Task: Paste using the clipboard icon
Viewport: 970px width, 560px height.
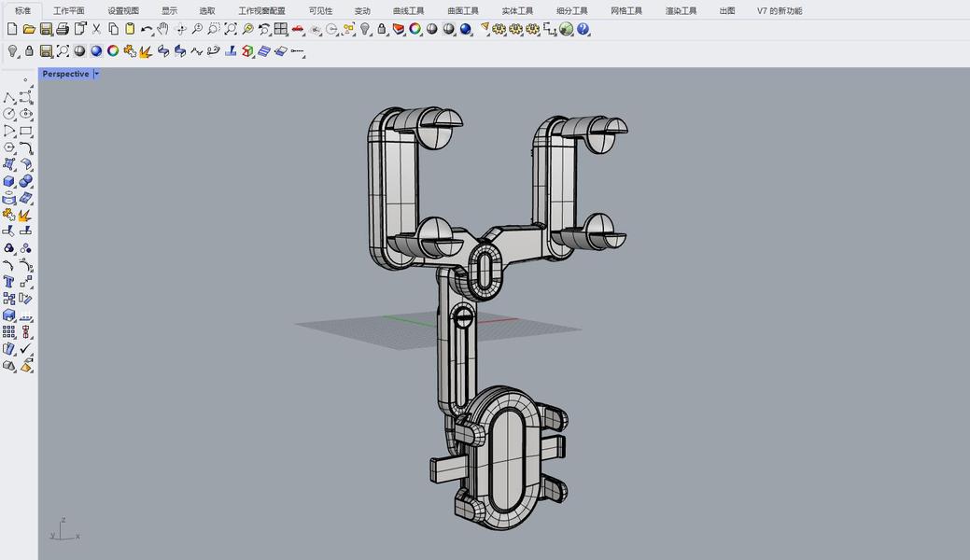Action: (129, 29)
